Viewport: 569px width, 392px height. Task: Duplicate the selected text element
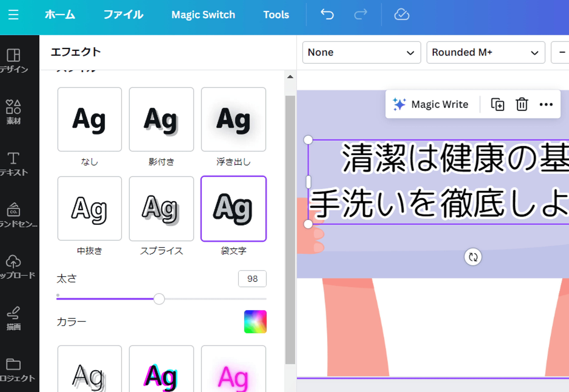click(498, 104)
